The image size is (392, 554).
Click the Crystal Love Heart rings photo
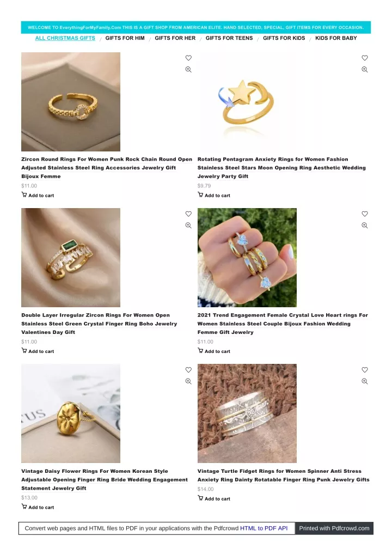[247, 258]
